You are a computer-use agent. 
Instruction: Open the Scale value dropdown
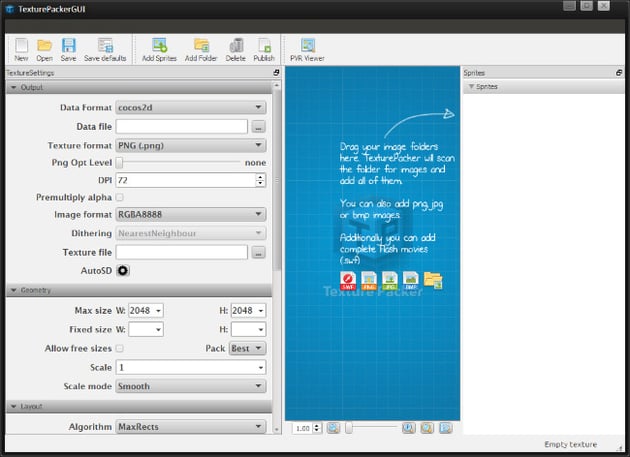(191, 367)
